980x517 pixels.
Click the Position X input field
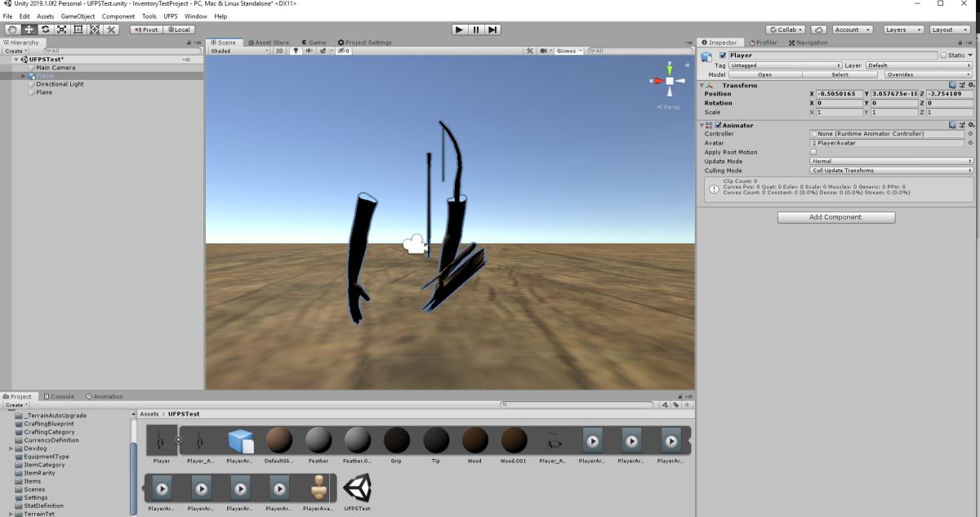pyautogui.click(x=839, y=94)
